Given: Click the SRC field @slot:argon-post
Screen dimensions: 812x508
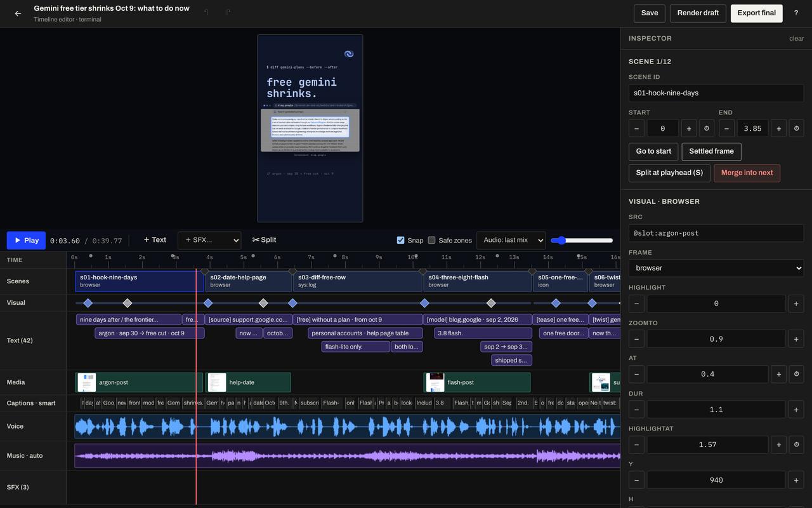Looking at the screenshot, I should pos(716,233).
